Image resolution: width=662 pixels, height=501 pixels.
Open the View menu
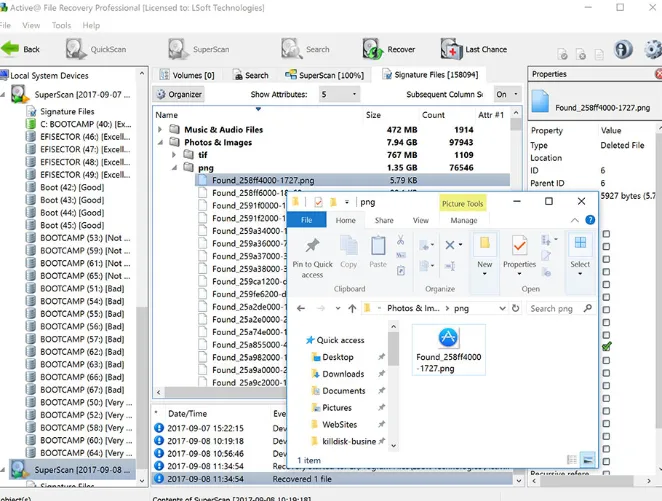click(31, 25)
